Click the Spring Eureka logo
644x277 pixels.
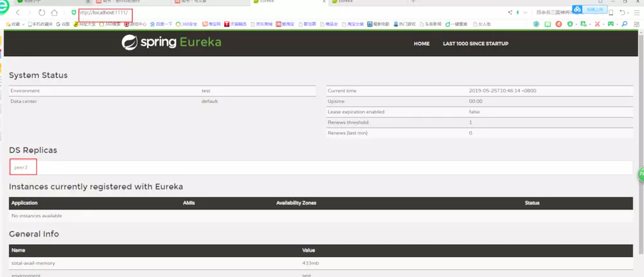171,43
